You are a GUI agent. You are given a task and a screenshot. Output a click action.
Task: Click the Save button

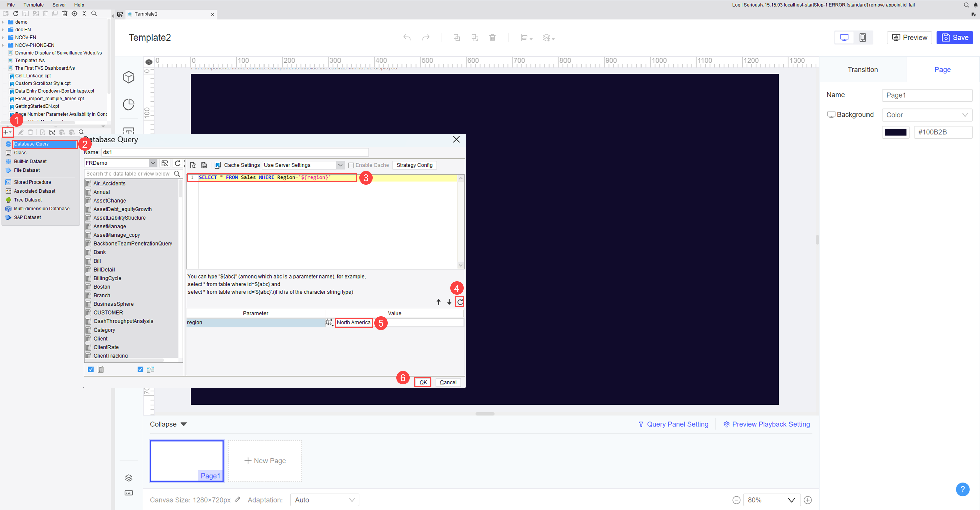[955, 37]
